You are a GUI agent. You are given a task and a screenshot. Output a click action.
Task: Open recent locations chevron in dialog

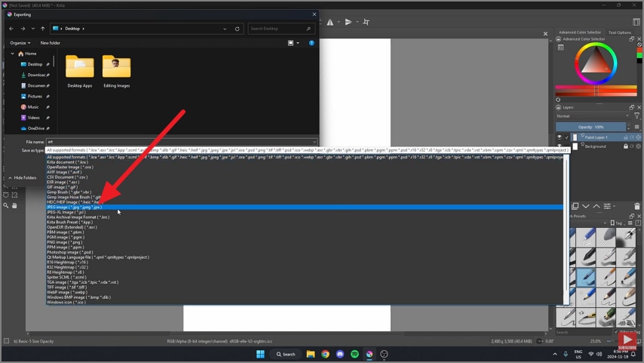[33, 29]
